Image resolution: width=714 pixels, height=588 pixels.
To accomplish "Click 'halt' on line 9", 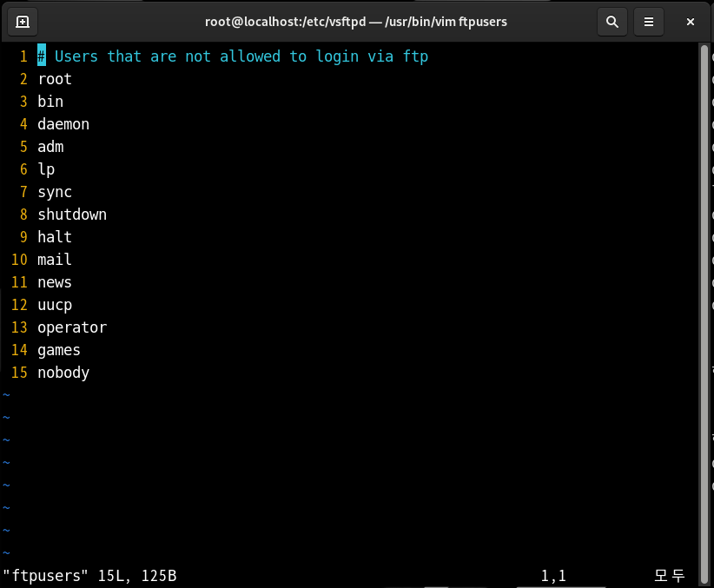I will click(x=55, y=237).
